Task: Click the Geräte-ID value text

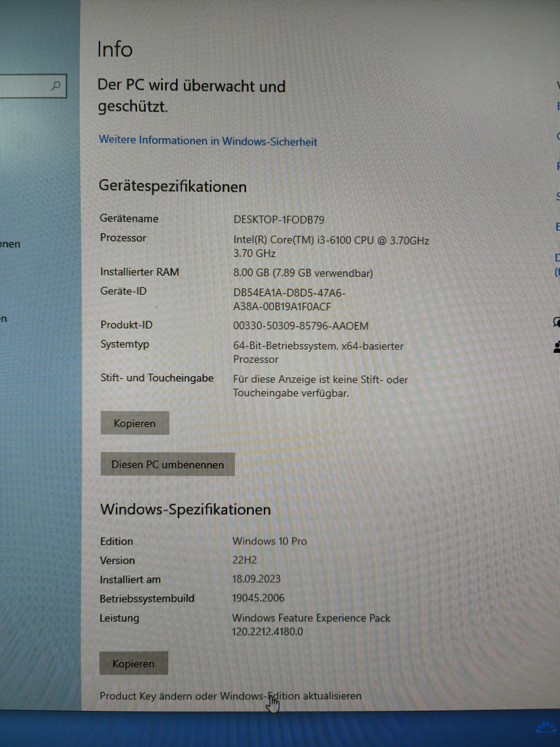Action: (289, 299)
